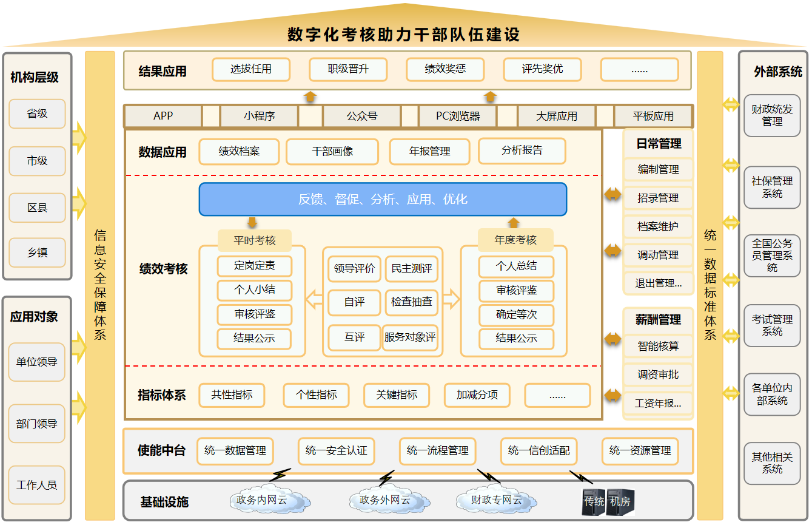Select the PC浏览器 tab
Screen dimensions: 812x525
click(458, 116)
